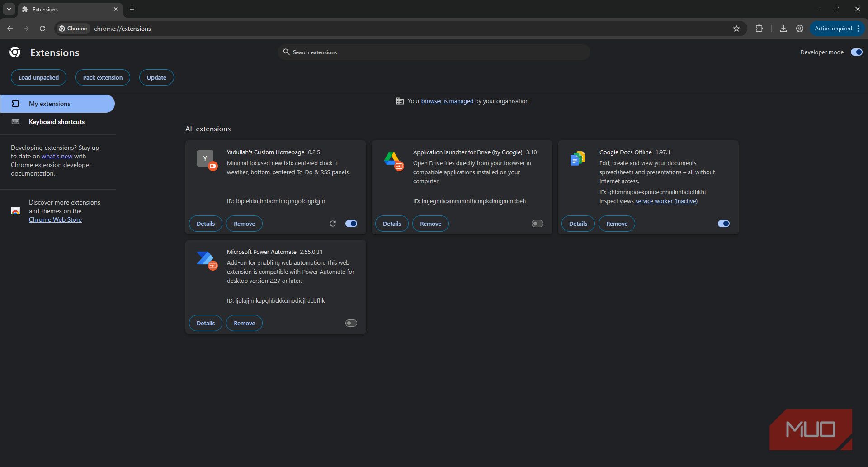Open the tab search dropdown arrow

9,9
